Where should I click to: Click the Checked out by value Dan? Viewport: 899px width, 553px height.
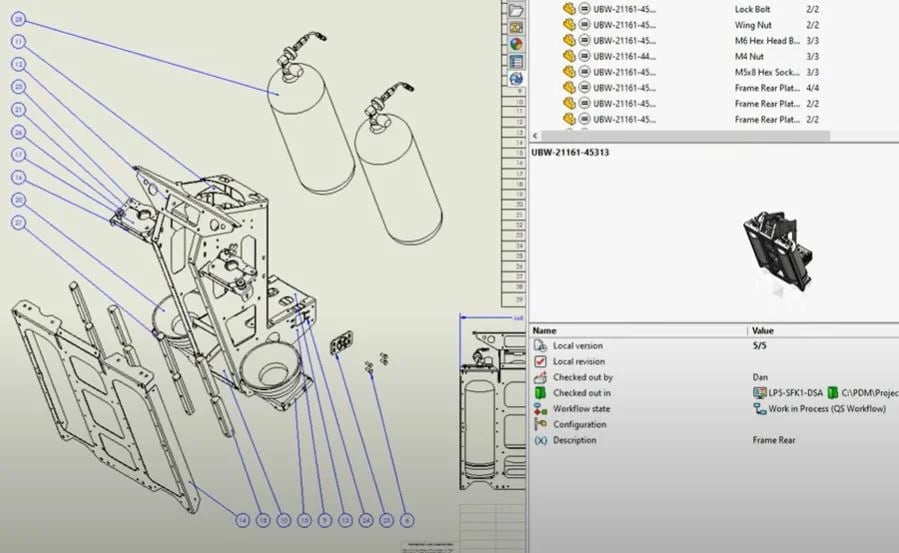point(760,377)
